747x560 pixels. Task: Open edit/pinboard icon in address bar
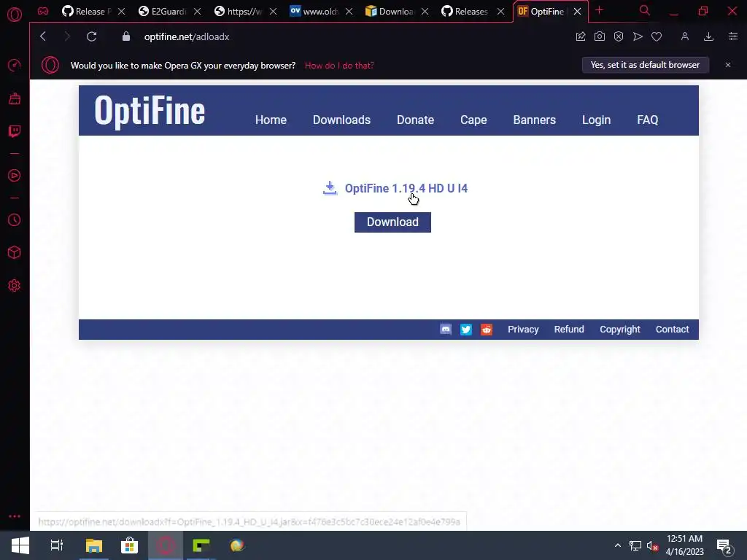tap(580, 36)
